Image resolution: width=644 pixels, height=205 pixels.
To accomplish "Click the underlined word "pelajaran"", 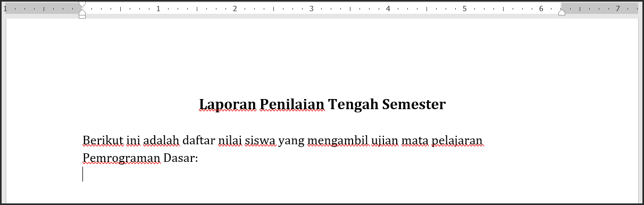I will [457, 142].
